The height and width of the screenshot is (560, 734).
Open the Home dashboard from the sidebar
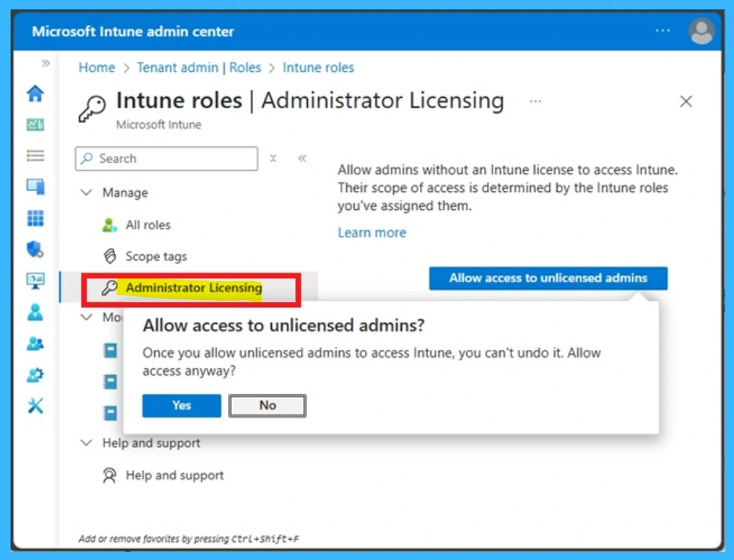pyautogui.click(x=34, y=92)
